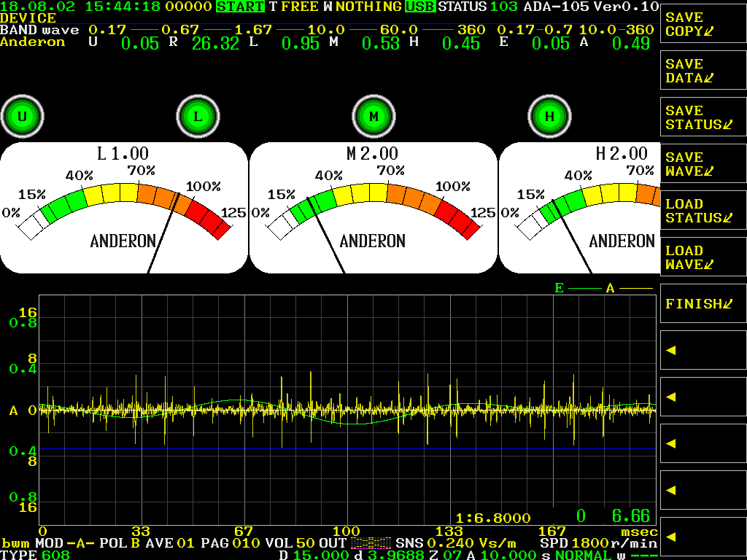Select the DEVICE label at top left

pyautogui.click(x=28, y=18)
